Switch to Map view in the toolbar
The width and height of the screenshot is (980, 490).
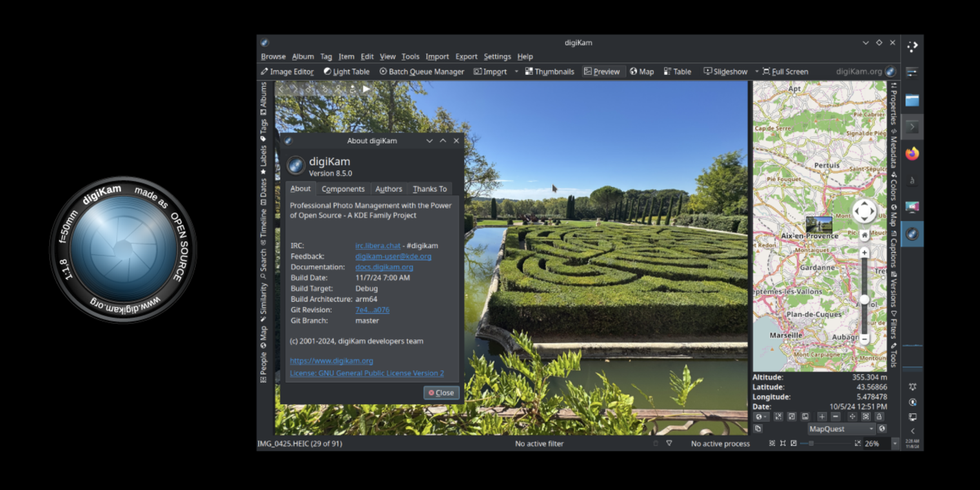tap(642, 72)
